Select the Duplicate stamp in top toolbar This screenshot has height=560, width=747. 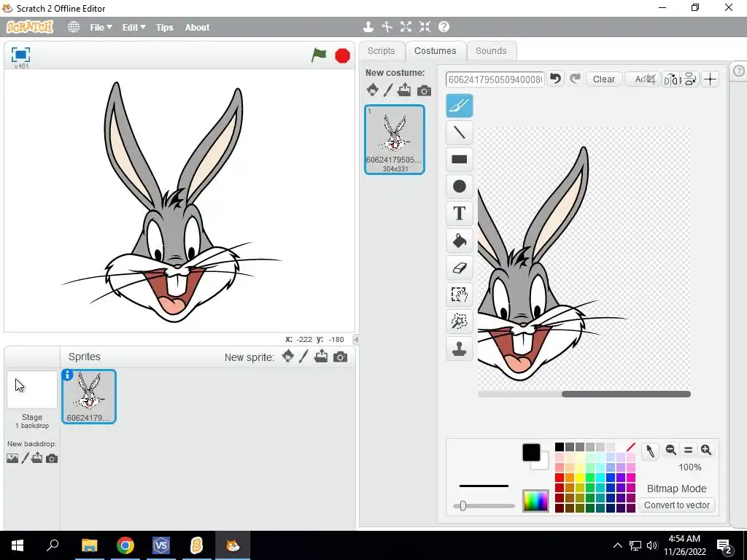tap(368, 27)
